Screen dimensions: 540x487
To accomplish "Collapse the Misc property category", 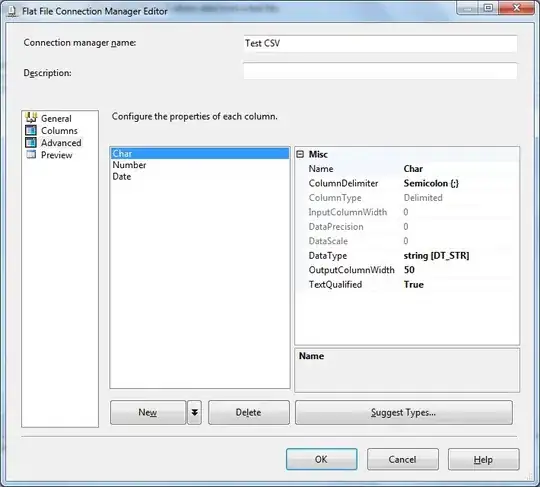I will click(x=300, y=154).
